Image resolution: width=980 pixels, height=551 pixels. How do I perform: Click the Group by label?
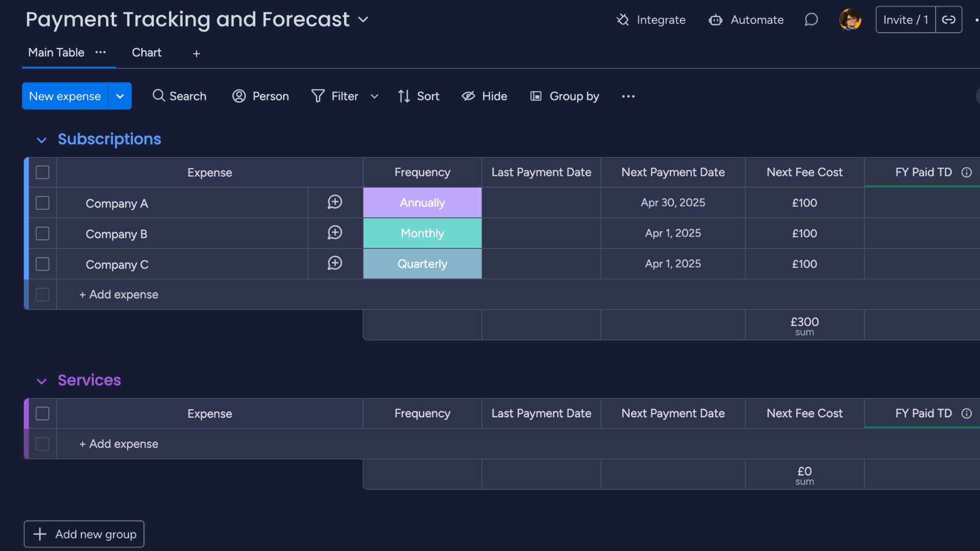tap(574, 96)
